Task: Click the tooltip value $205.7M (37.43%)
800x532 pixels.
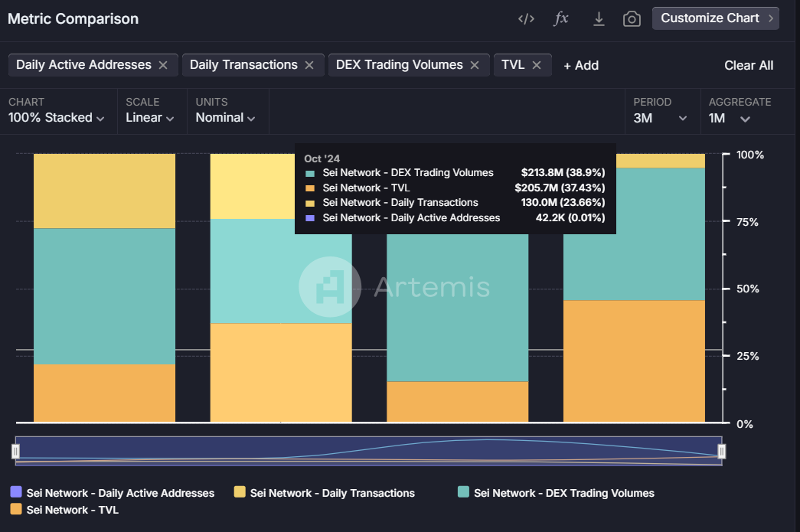Action: 560,188
